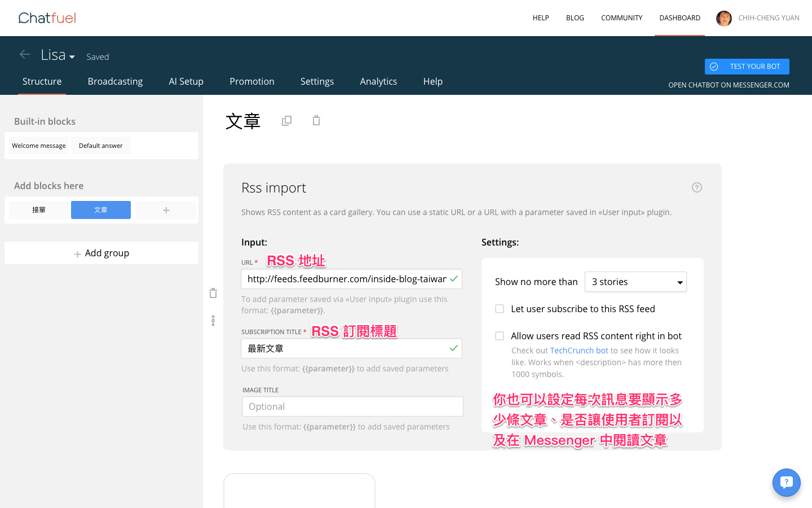Click the Image Title optional field

[353, 406]
